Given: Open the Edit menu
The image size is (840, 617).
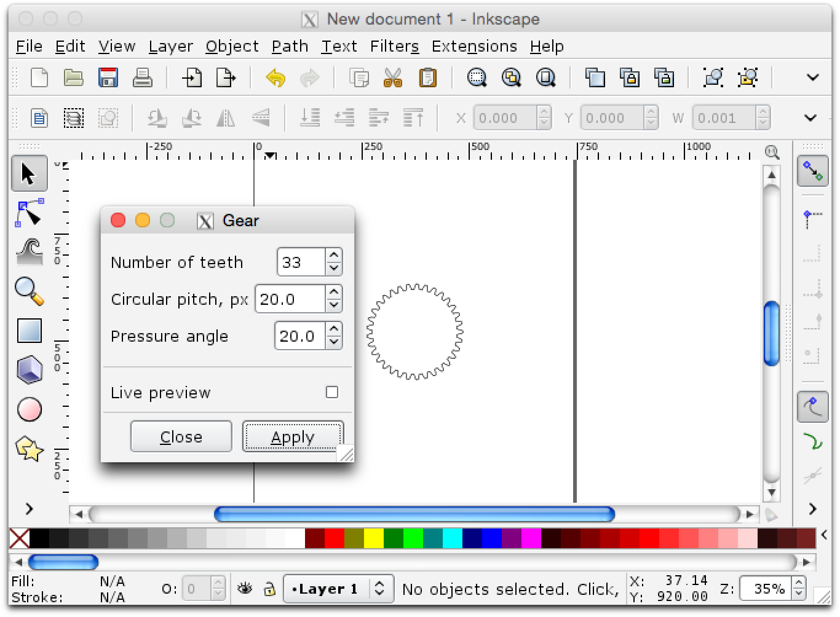Looking at the screenshot, I should pyautogui.click(x=70, y=47).
